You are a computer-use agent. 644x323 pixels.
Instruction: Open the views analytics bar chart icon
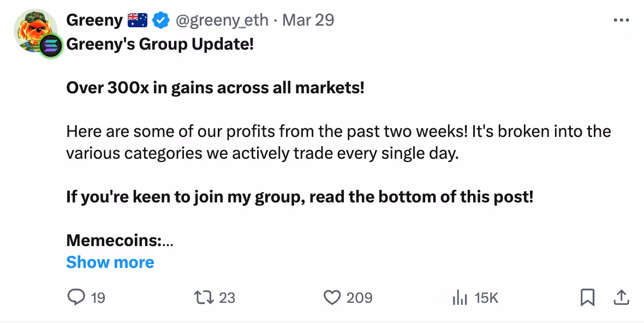460,297
